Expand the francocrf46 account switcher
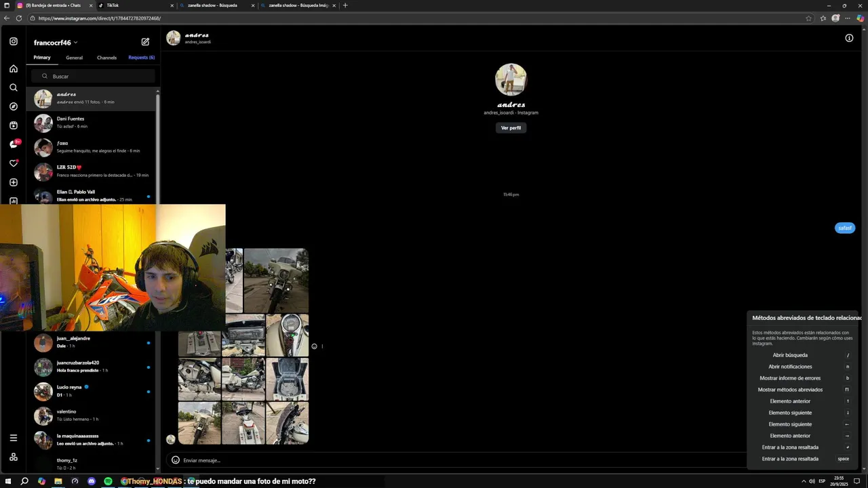The width and height of the screenshot is (868, 488). [56, 43]
